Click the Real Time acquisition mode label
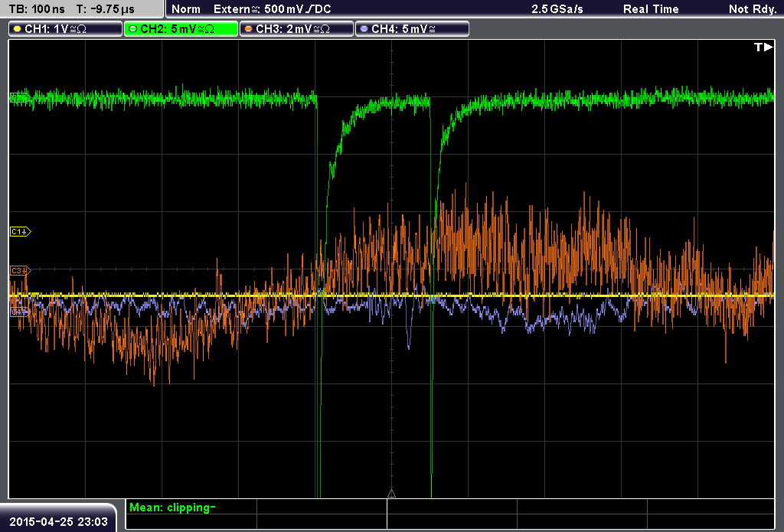 (651, 9)
